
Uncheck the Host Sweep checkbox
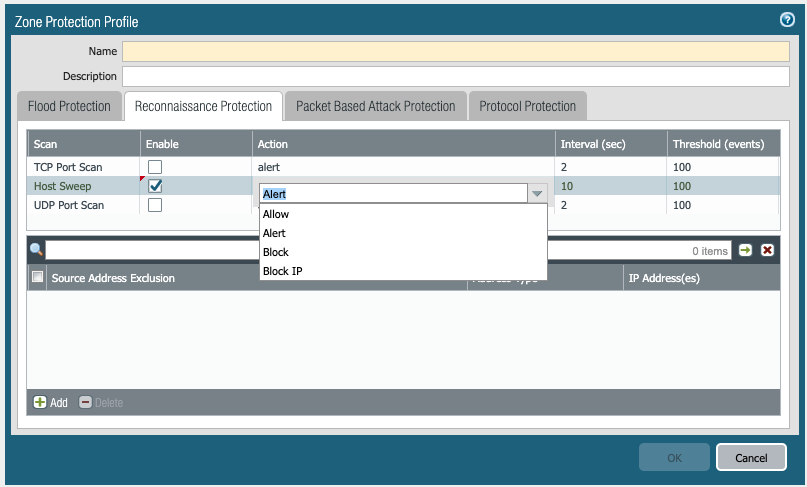pyautogui.click(x=155, y=186)
